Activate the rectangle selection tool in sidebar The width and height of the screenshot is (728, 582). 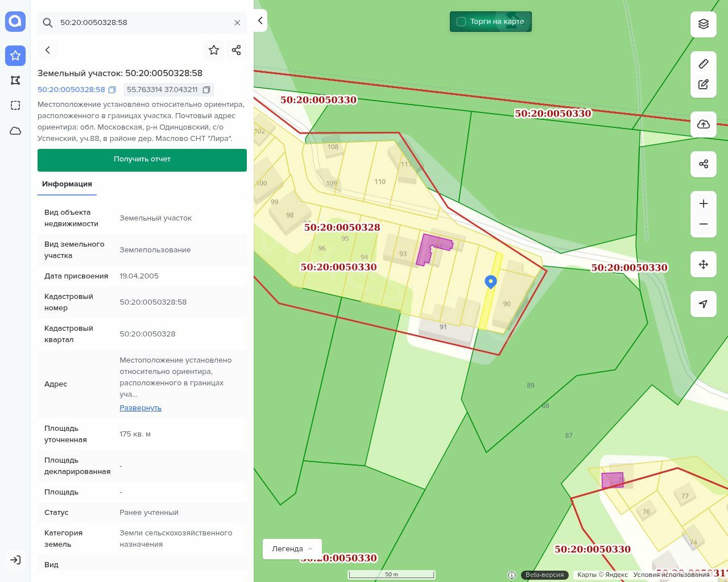15,105
